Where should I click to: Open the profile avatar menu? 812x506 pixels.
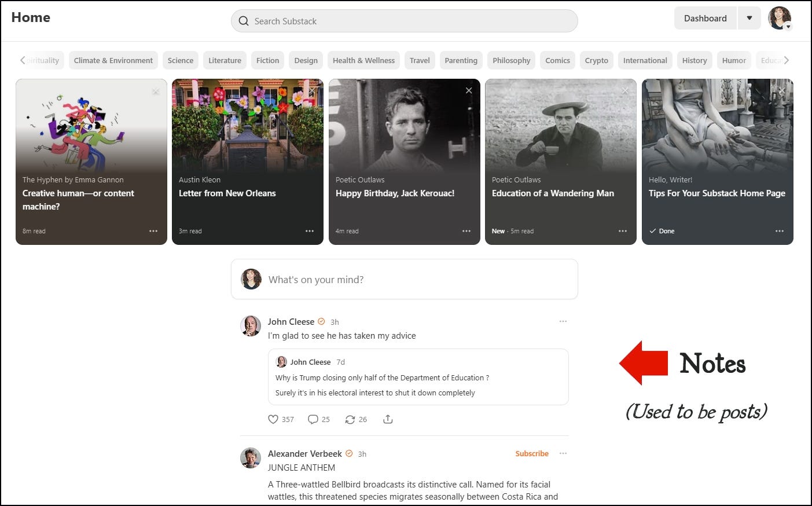pos(780,19)
